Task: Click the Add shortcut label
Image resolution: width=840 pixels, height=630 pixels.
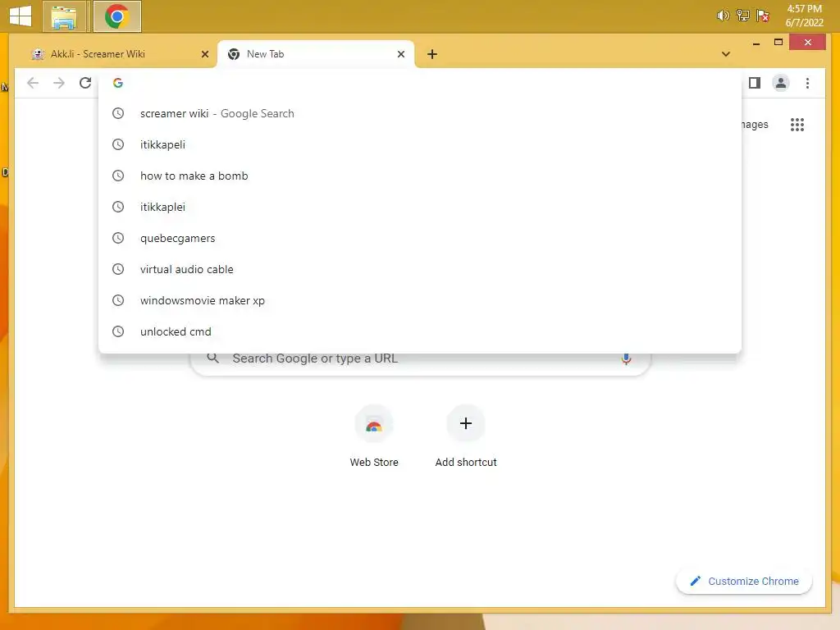Action: 466,463
